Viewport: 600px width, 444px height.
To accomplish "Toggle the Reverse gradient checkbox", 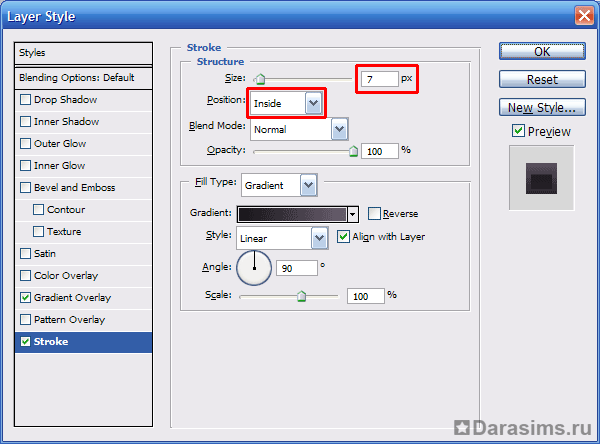I will tap(374, 214).
